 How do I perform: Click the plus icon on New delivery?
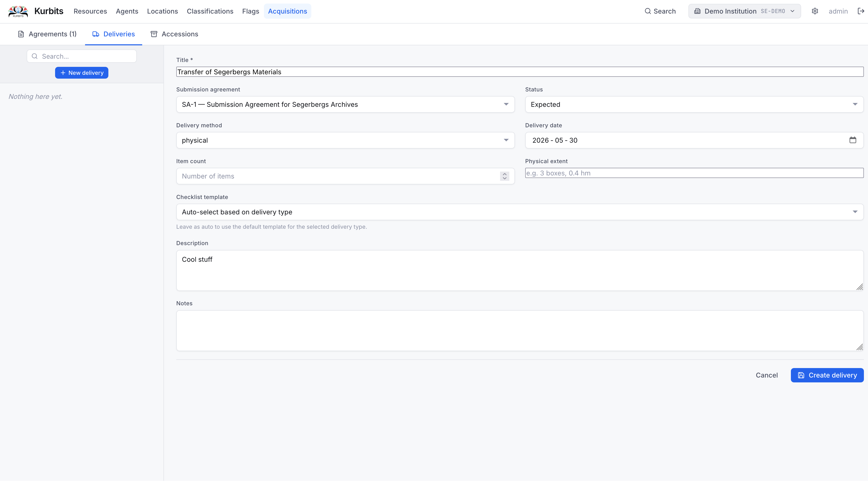tap(63, 73)
